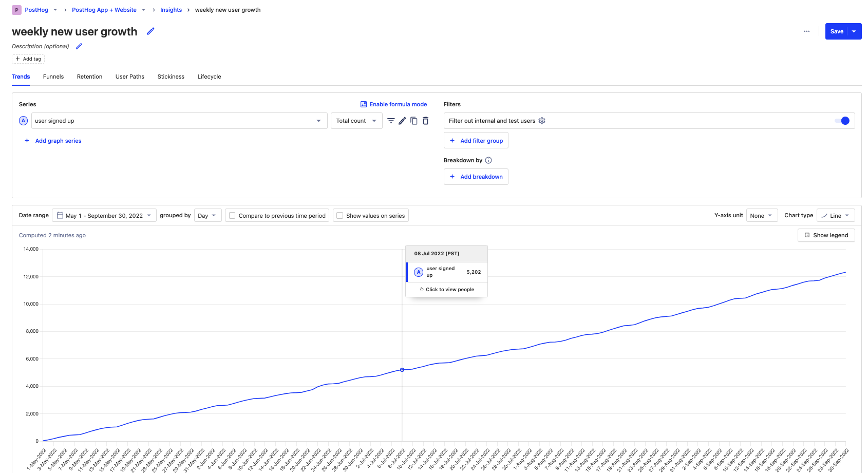The width and height of the screenshot is (868, 473).
Task: Delete the user signed up series
Action: 425,120
